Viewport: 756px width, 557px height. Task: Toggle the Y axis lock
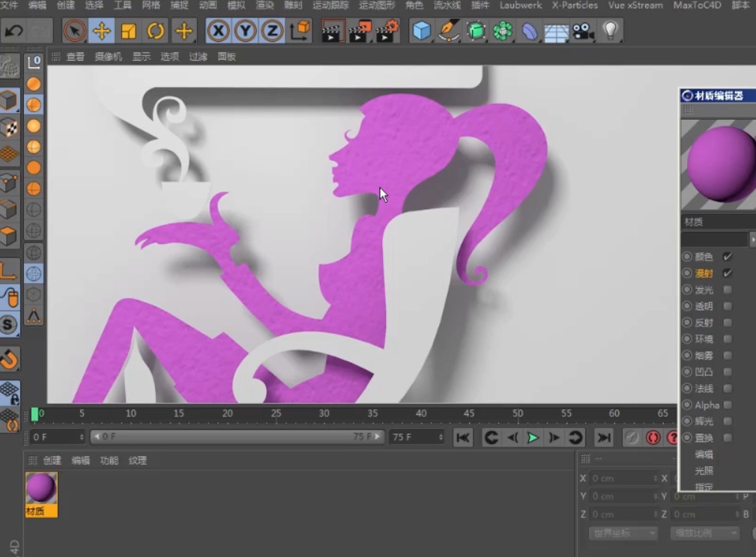[x=243, y=31]
